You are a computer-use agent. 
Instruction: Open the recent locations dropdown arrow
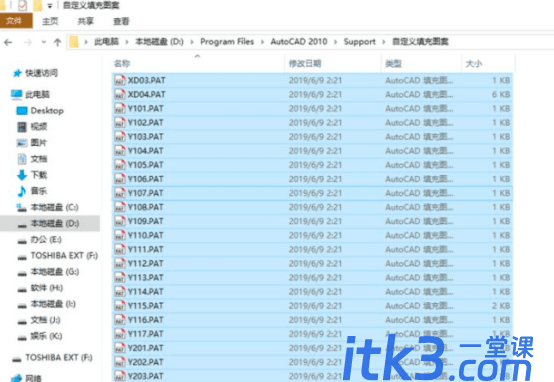pos(43,42)
